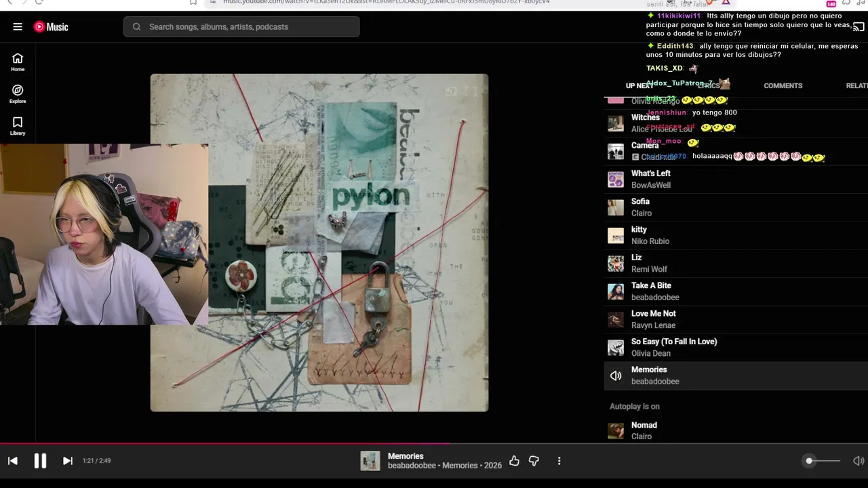Skip to the next track

[x=68, y=461]
